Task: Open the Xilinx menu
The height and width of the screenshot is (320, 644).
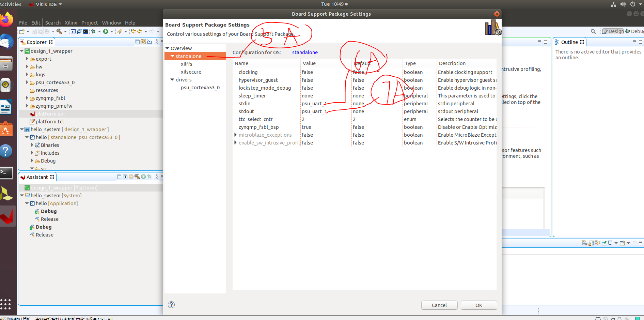Action: tap(71, 23)
